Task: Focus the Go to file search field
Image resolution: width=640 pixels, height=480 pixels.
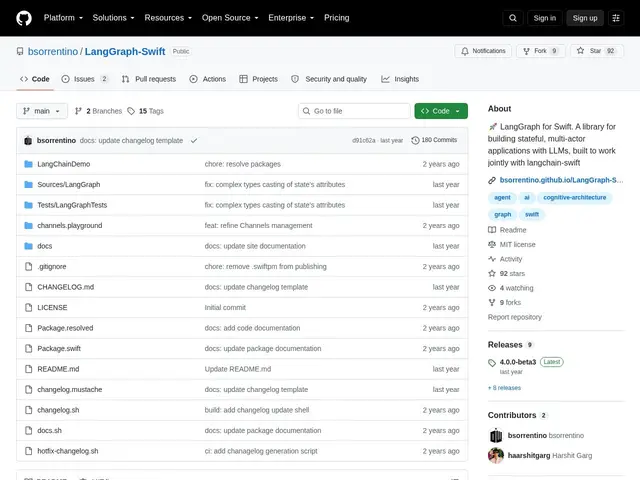Action: (x=354, y=111)
